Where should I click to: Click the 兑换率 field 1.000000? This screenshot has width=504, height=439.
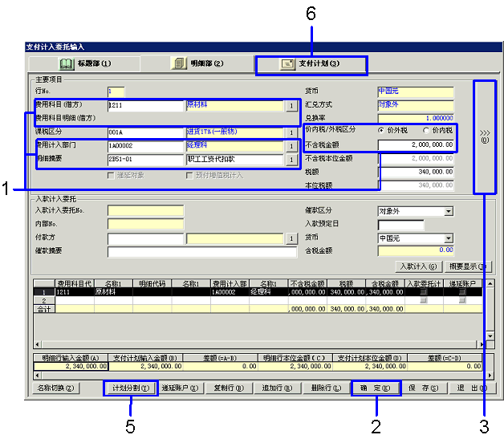(x=416, y=118)
